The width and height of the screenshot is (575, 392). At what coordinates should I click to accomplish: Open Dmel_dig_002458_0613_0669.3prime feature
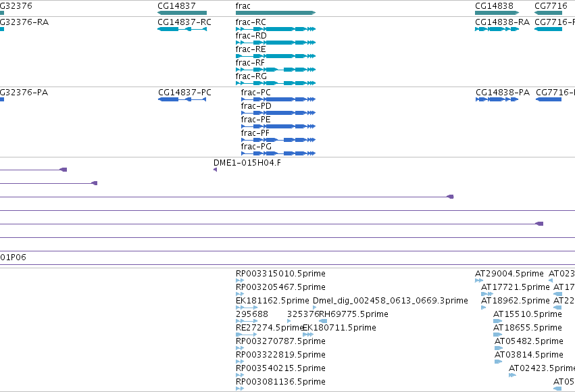[390, 301]
